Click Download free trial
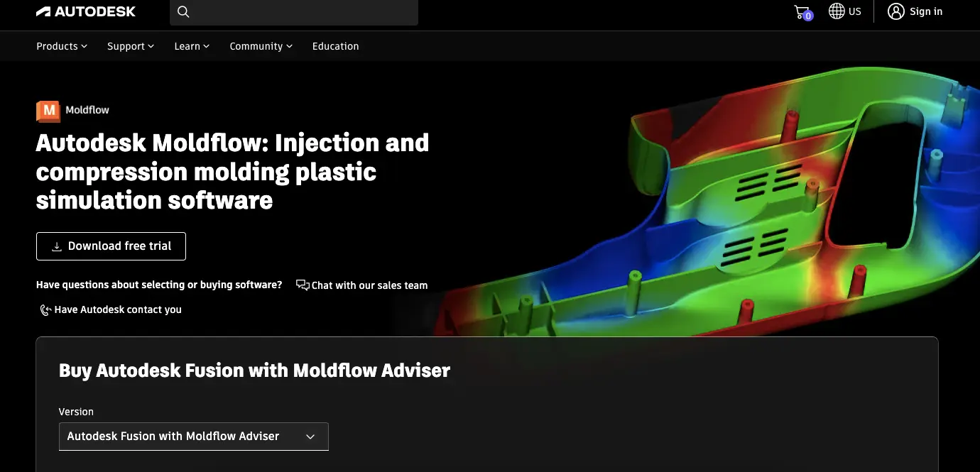This screenshot has height=472, width=980. coord(111,246)
